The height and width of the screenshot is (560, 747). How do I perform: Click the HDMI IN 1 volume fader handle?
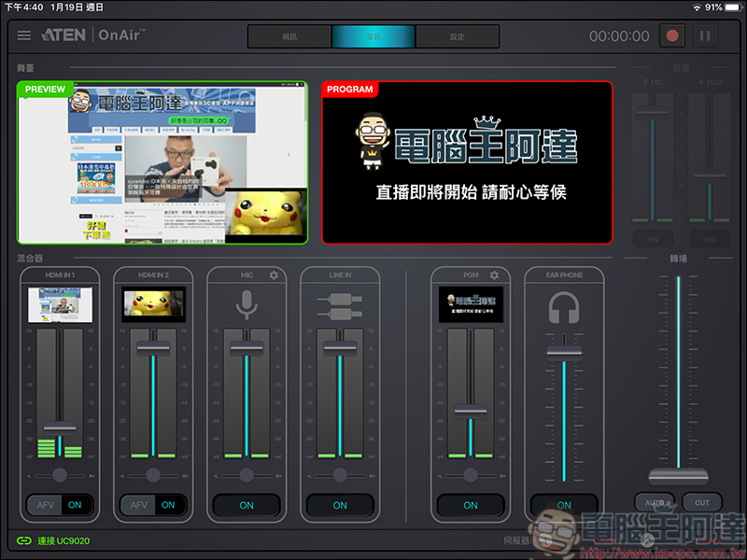[x=60, y=427]
